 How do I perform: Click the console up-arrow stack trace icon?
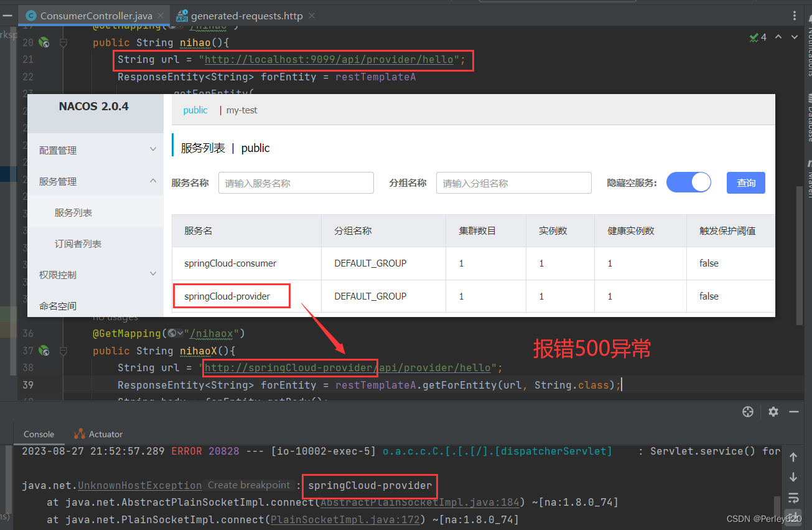tap(793, 457)
